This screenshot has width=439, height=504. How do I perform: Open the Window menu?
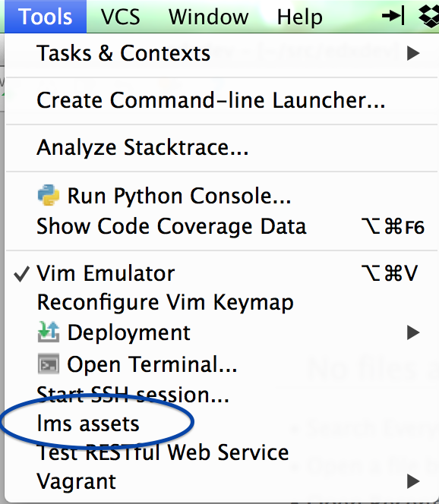[209, 17]
